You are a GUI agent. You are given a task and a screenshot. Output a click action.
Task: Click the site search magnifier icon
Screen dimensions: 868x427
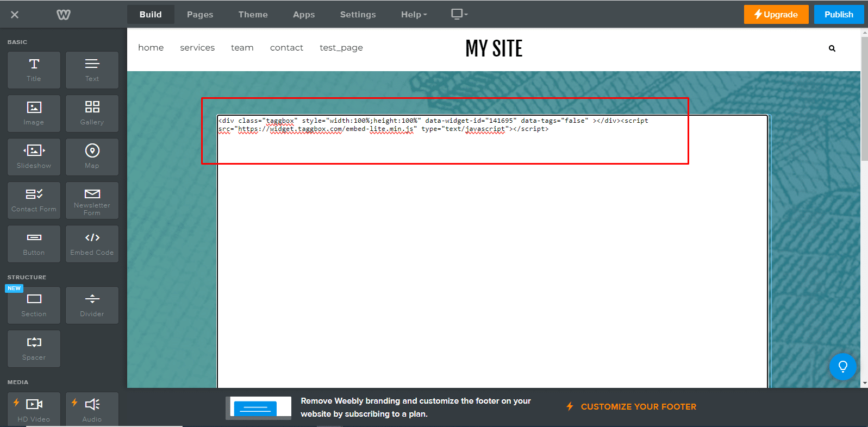pos(832,48)
